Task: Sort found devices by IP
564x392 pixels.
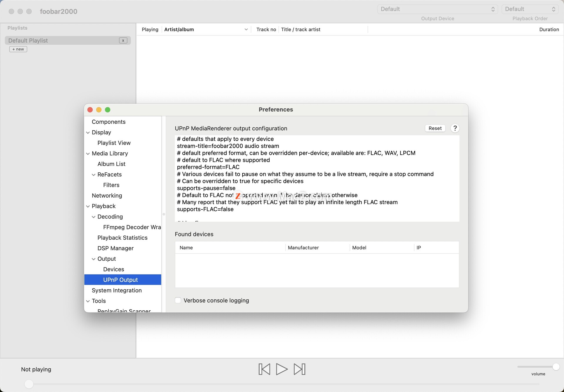Action: [x=437, y=248]
